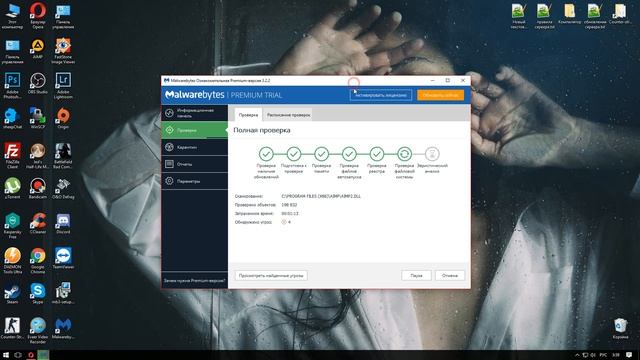Select the Проверка tab above Полная проверка
This screenshot has width=640, height=360.
[248, 115]
